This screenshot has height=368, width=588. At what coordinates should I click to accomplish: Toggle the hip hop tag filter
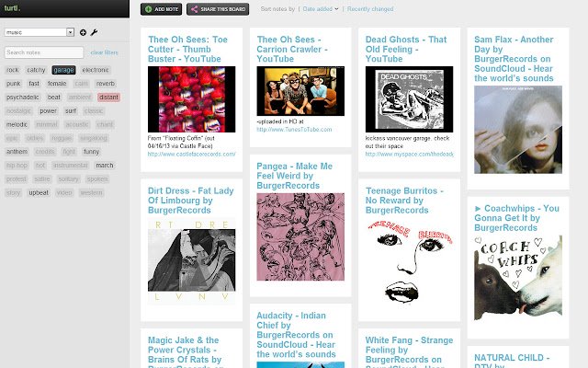pyautogui.click(x=17, y=166)
